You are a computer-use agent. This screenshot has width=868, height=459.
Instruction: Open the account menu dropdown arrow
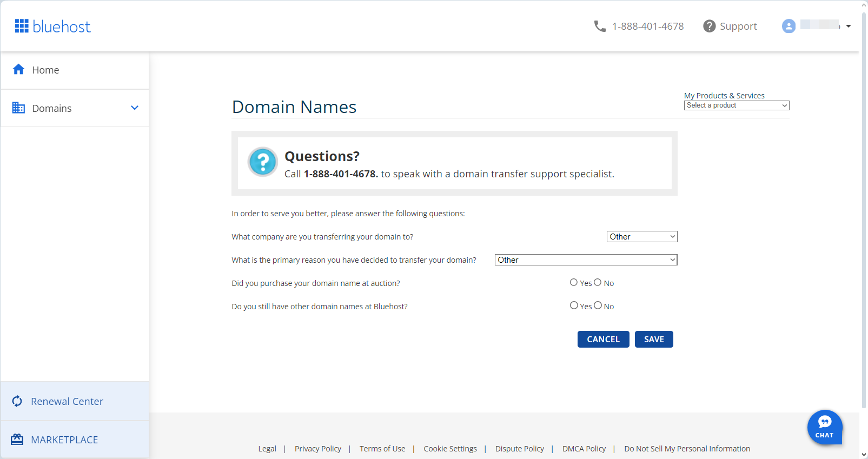tap(849, 26)
